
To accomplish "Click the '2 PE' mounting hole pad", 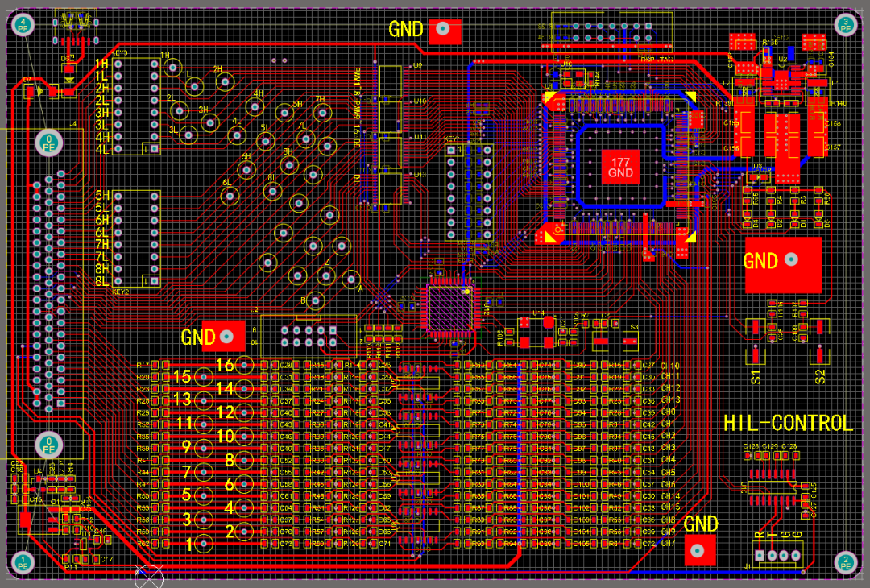I will [846, 562].
